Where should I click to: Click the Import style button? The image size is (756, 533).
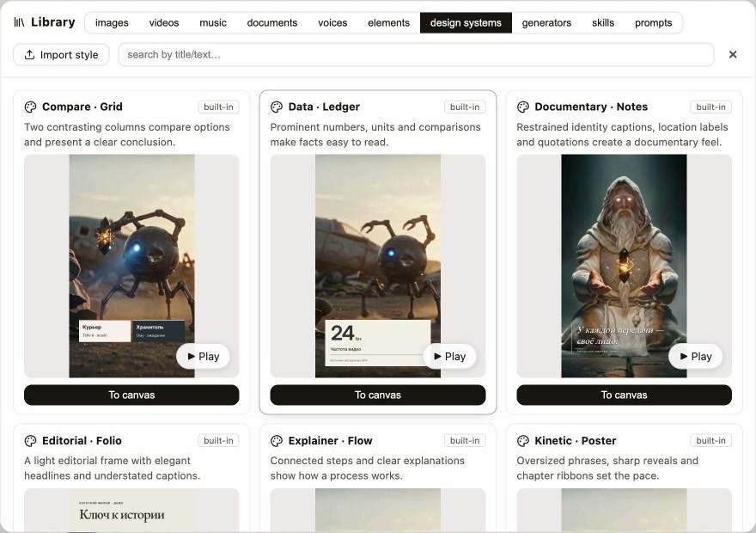click(61, 54)
